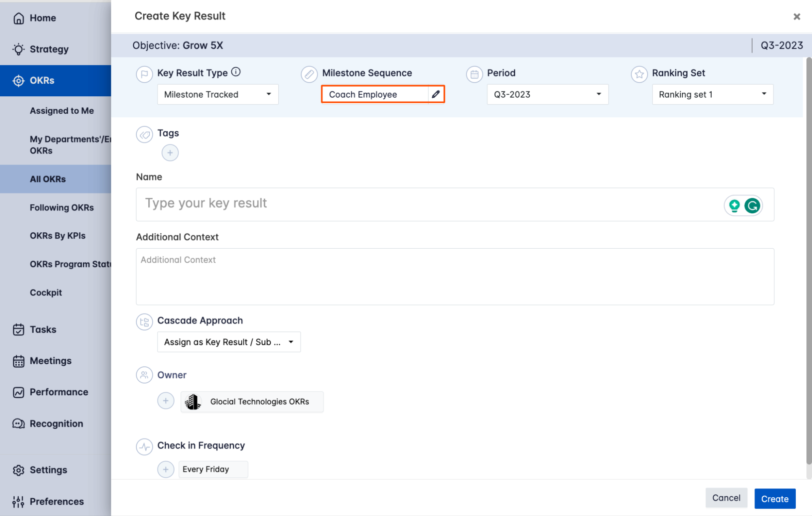Screen dimensions: 812x516
Task: Go to Assigned to Me OKRs
Action: pos(62,111)
